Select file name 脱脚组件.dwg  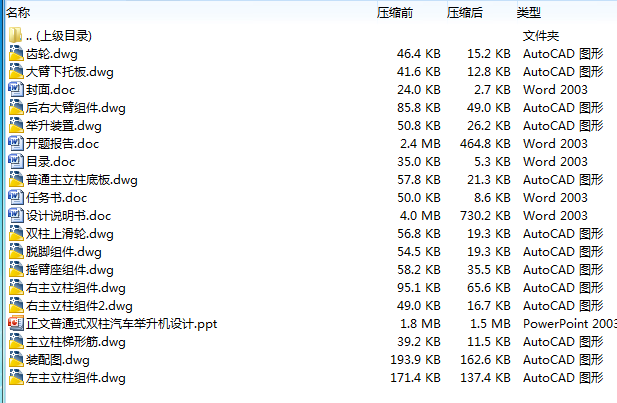(x=64, y=252)
